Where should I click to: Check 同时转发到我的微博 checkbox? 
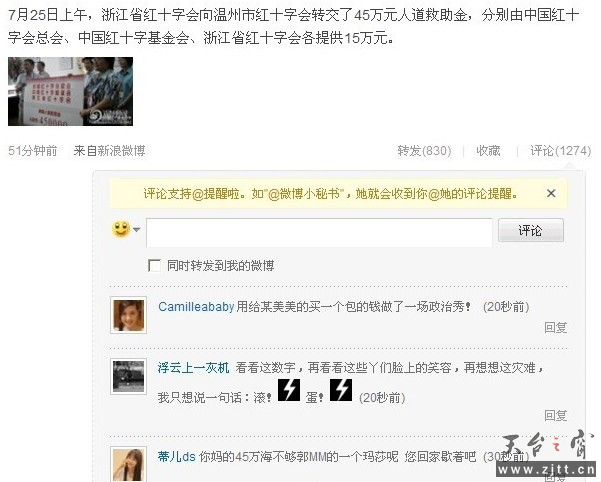coord(154,265)
